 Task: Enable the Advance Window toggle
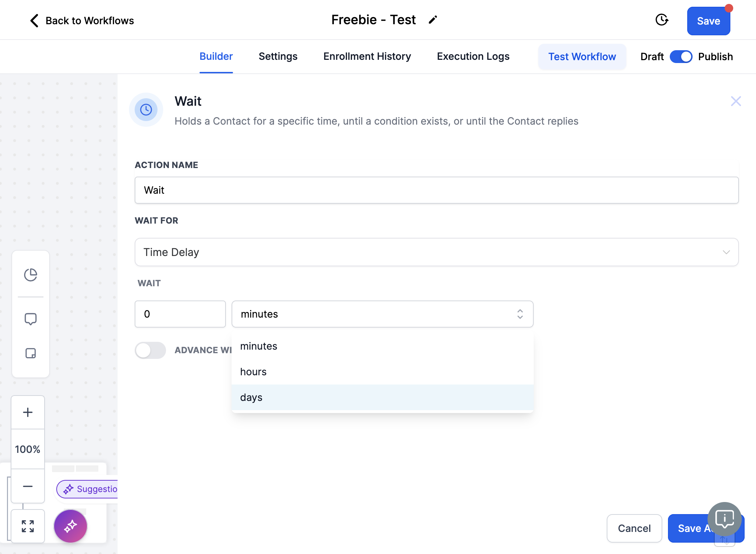[x=150, y=350]
